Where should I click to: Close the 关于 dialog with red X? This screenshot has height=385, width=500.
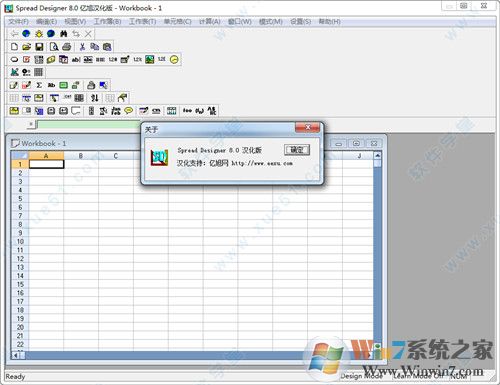pyautogui.click(x=307, y=127)
